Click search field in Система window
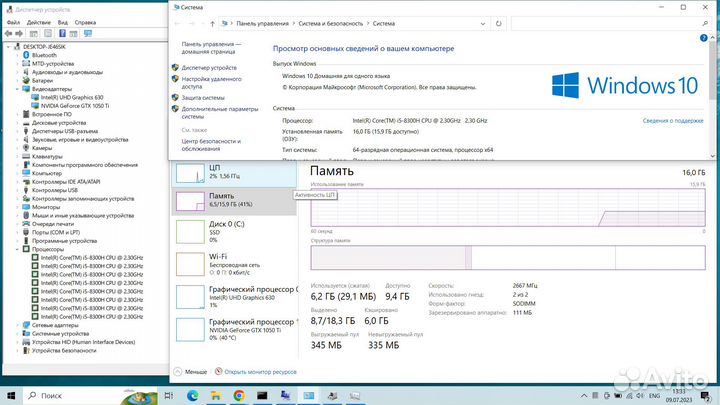 (610, 24)
